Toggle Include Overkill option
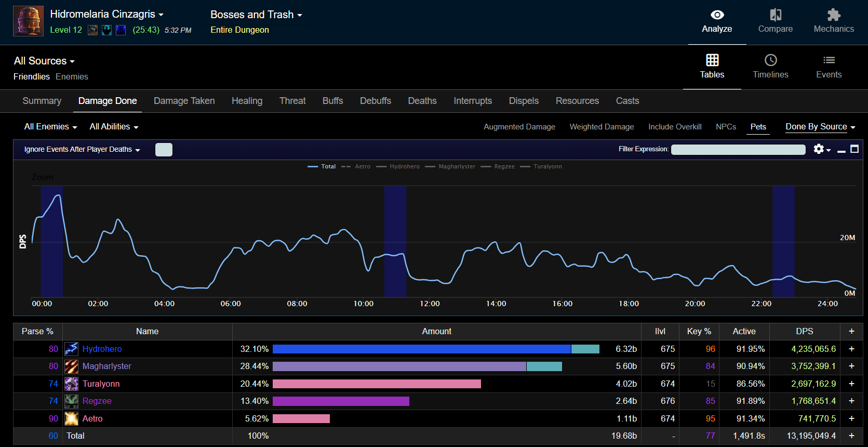This screenshot has height=447, width=868. (675, 127)
